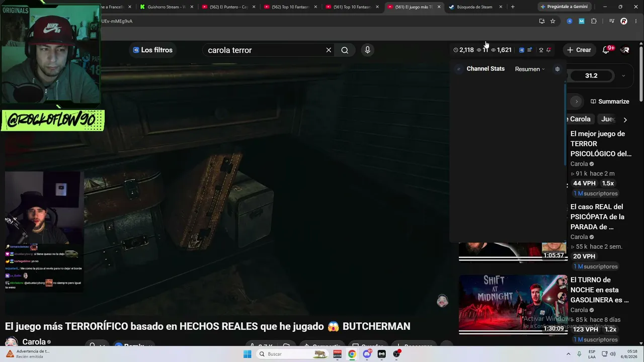Click the 1,621 views stat
The width and height of the screenshot is (644, 362).
click(x=501, y=50)
